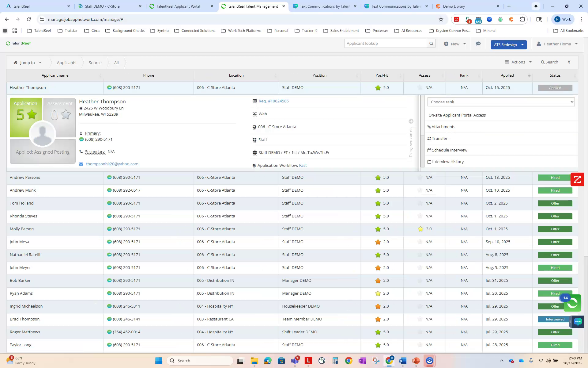Image resolution: width=588 pixels, height=368 pixels.
Task: Open the red Zendesk widget on the right edge
Action: pos(577,179)
